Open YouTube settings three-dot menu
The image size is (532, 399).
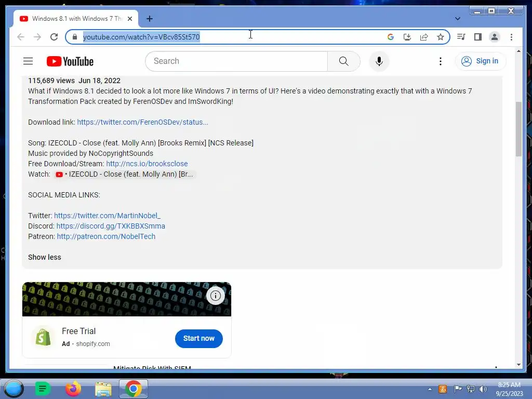(x=441, y=61)
